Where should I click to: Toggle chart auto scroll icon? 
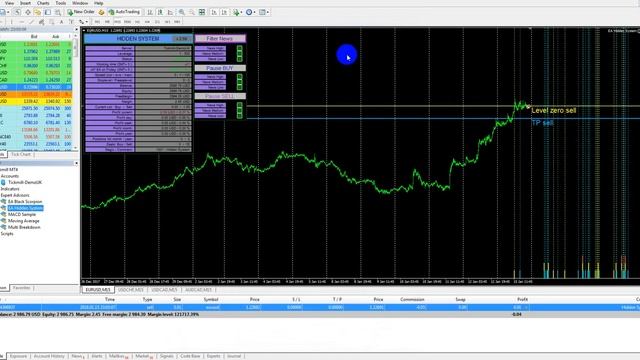click(x=215, y=12)
